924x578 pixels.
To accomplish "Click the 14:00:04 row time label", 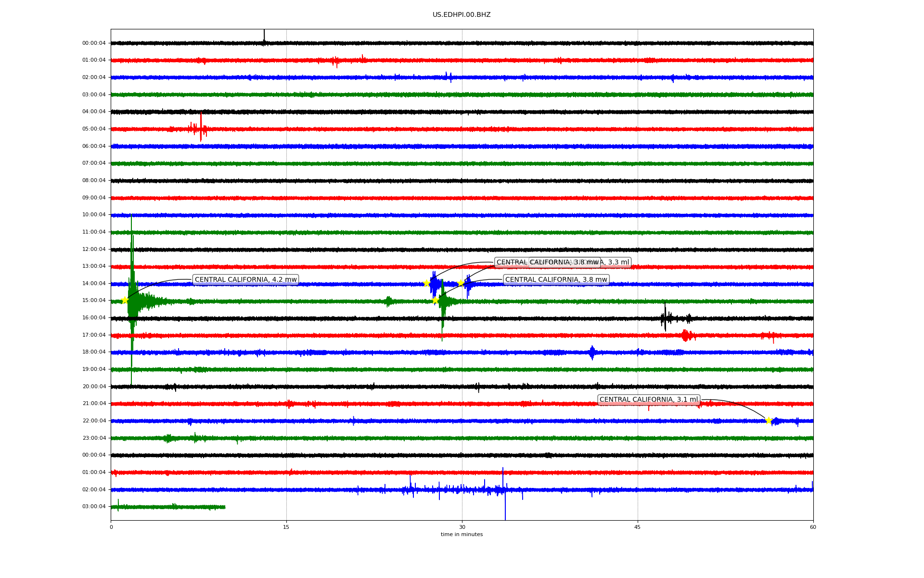I will (x=94, y=283).
